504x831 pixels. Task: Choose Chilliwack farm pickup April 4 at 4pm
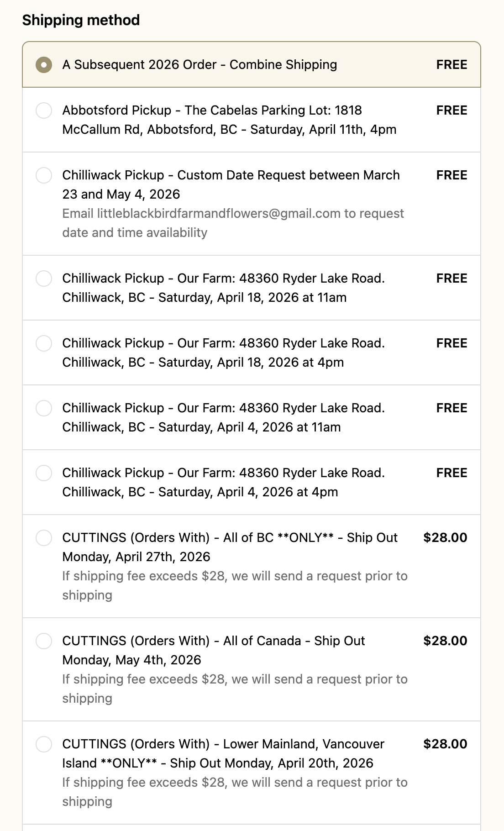tap(44, 473)
